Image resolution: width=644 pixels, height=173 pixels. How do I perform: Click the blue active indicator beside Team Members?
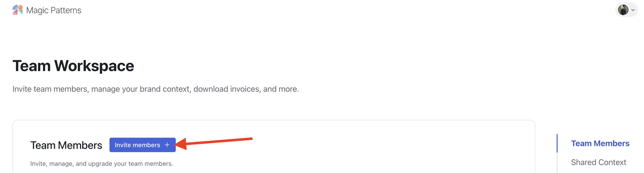(x=557, y=143)
